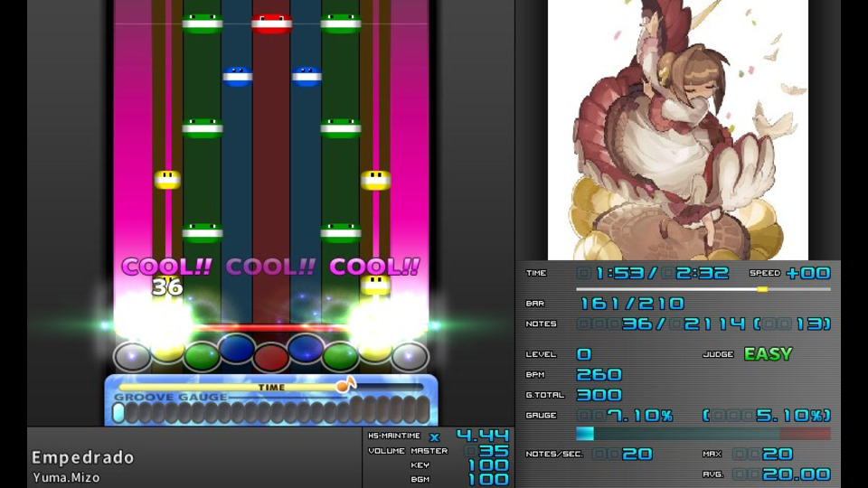This screenshot has height=488, width=868.
Task: Click the yellow TIME progress bar under lanes
Action: point(271,388)
